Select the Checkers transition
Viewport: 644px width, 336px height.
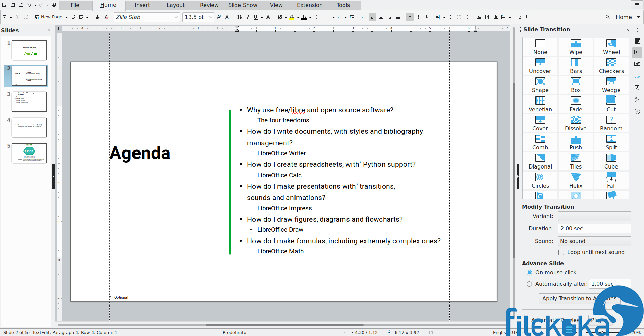pos(611,66)
